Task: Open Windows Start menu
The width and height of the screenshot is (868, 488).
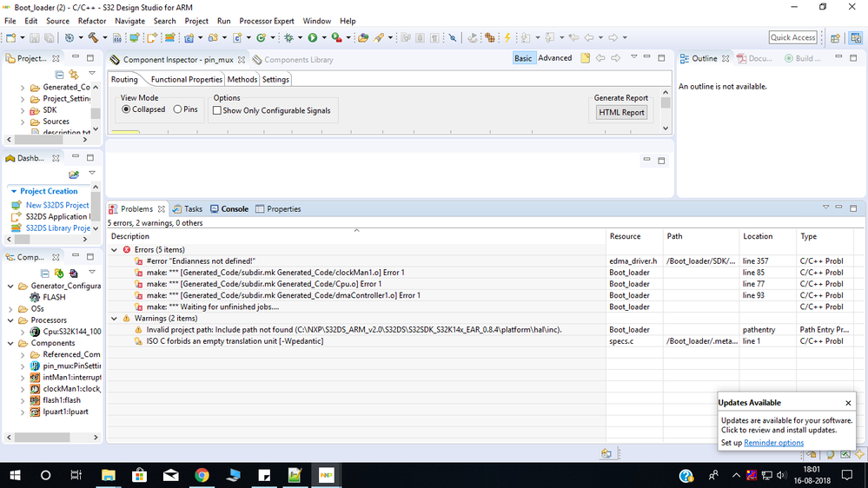Action: tap(15, 475)
